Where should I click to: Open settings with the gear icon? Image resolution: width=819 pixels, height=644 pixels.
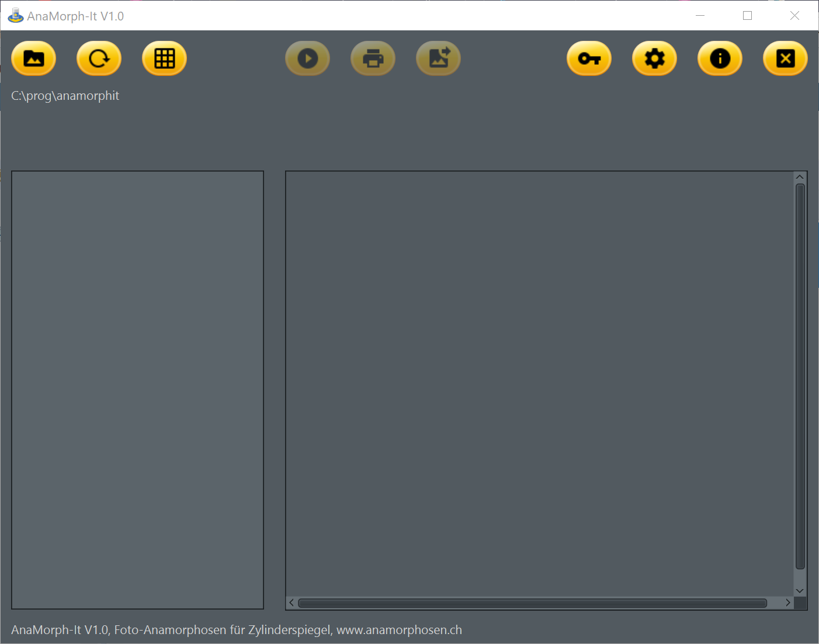tap(654, 58)
